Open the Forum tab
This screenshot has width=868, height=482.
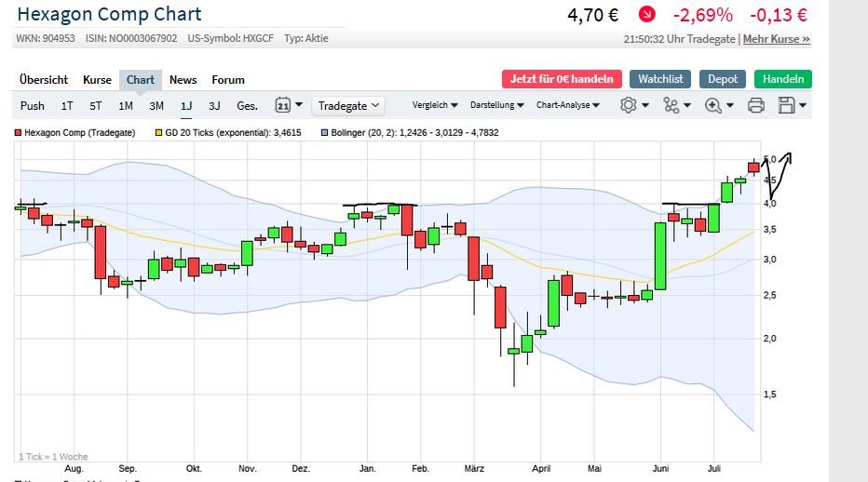228,79
